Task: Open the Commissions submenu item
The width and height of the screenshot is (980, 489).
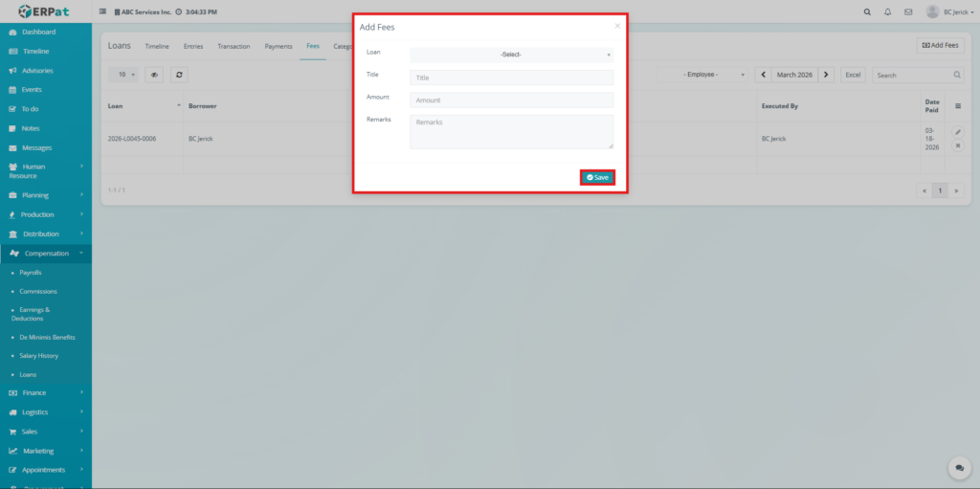Action: pyautogui.click(x=38, y=292)
